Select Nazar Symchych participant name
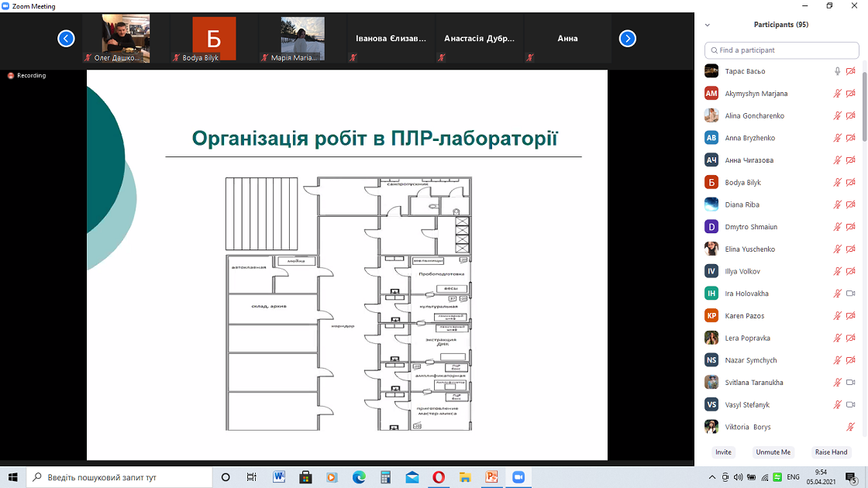Image resolution: width=868 pixels, height=488 pixels. 751,360
